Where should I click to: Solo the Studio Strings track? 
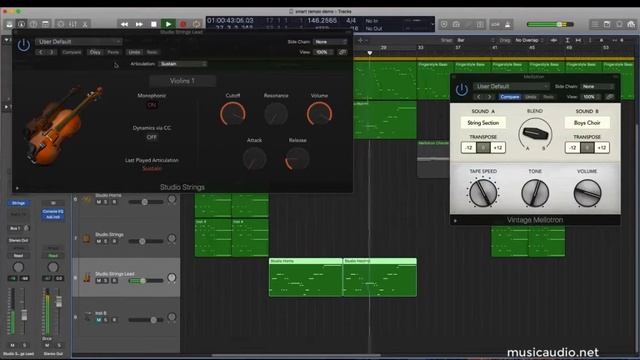tap(106, 242)
